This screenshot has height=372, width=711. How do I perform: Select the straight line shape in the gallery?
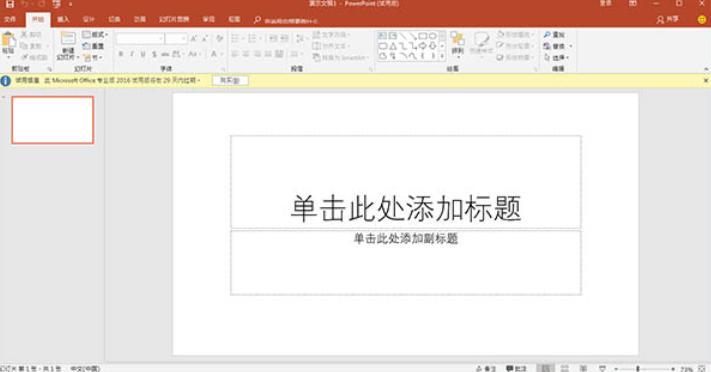[403, 36]
